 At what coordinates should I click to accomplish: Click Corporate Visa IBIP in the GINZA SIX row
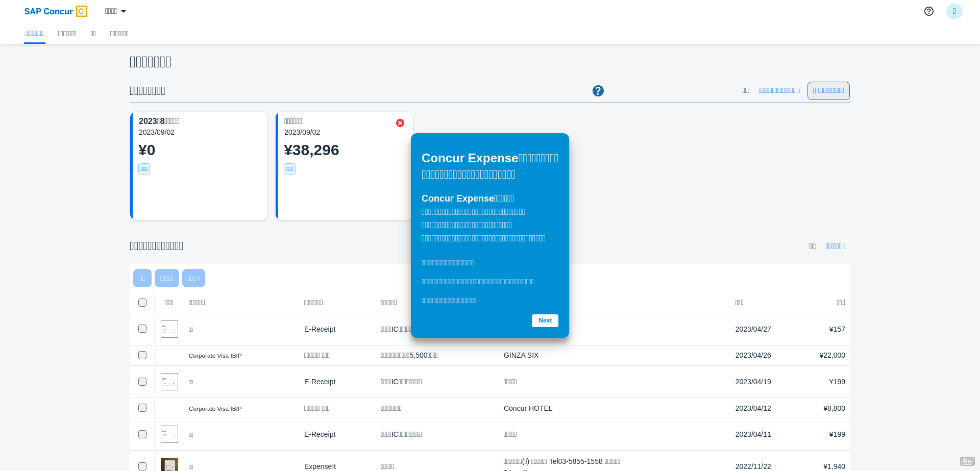pyautogui.click(x=215, y=356)
